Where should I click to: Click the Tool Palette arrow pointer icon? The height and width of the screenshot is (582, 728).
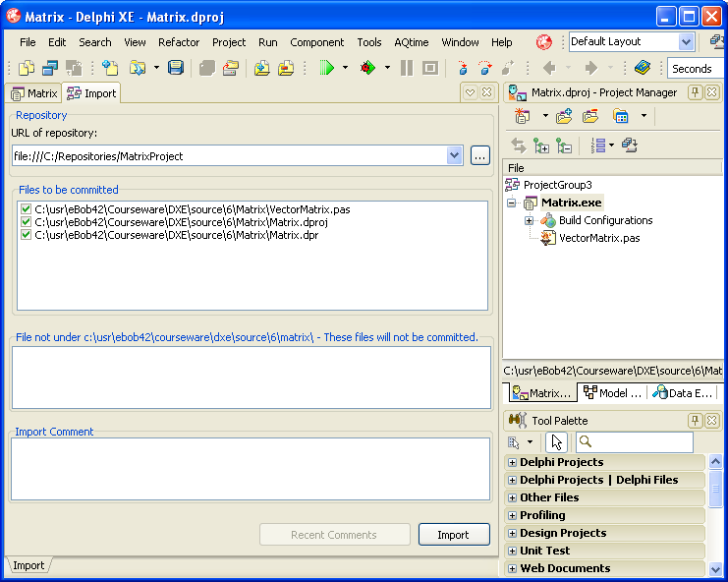(x=556, y=442)
